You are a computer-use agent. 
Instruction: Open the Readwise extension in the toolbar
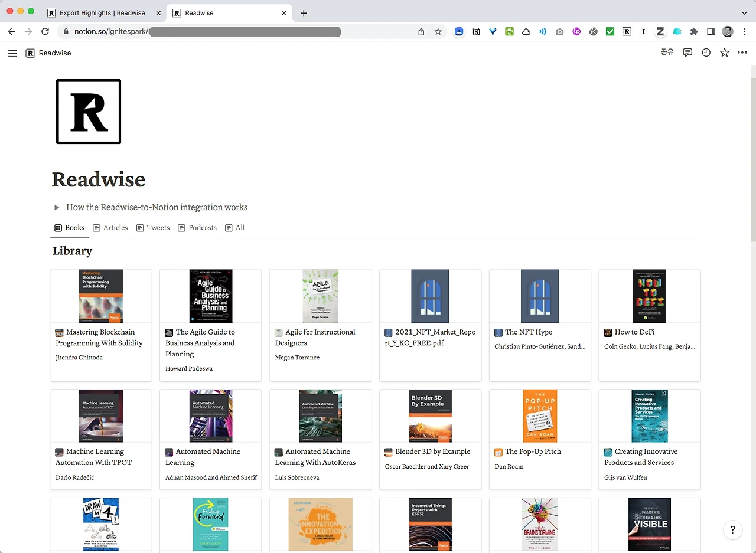627,31
